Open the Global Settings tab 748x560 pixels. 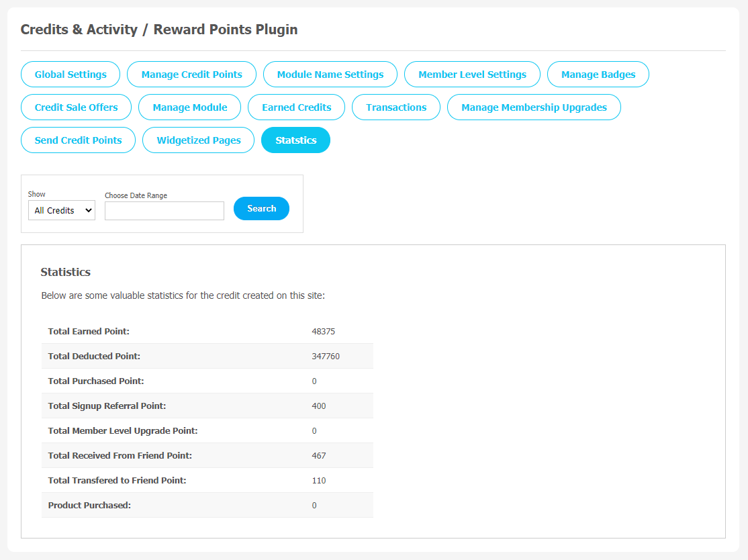(x=71, y=75)
